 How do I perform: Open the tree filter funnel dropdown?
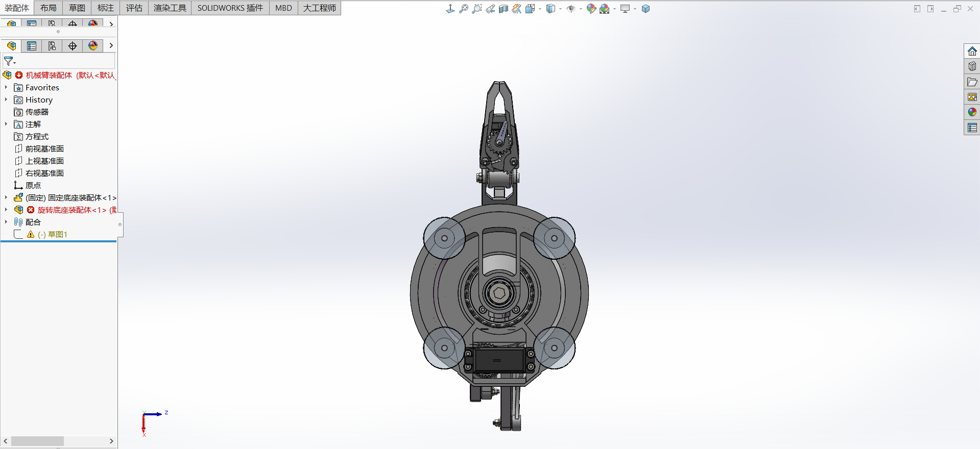coord(10,61)
